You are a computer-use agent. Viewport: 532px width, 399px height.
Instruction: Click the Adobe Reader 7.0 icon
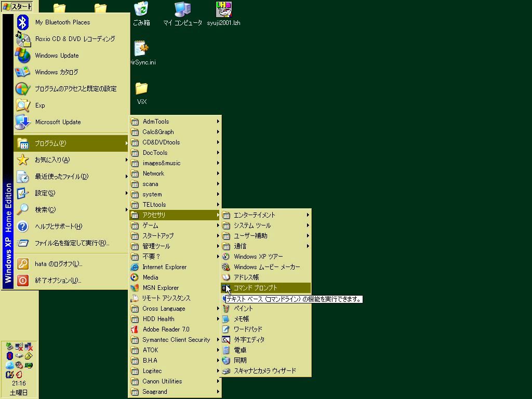point(135,329)
